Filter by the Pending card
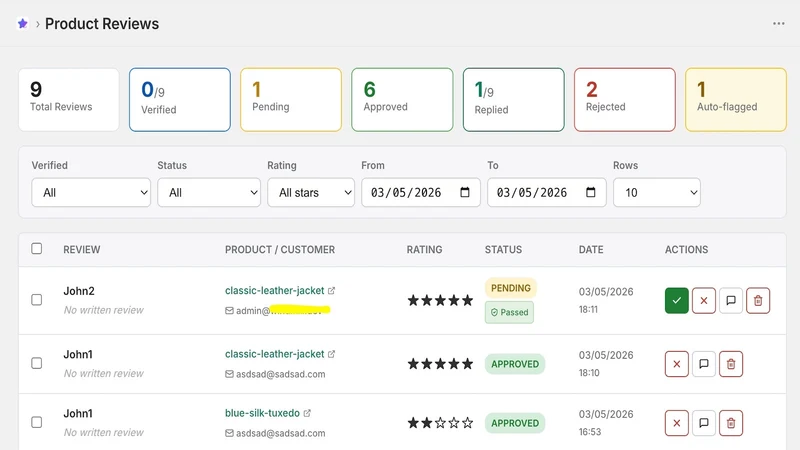This screenshot has height=450, width=800. pos(291,99)
